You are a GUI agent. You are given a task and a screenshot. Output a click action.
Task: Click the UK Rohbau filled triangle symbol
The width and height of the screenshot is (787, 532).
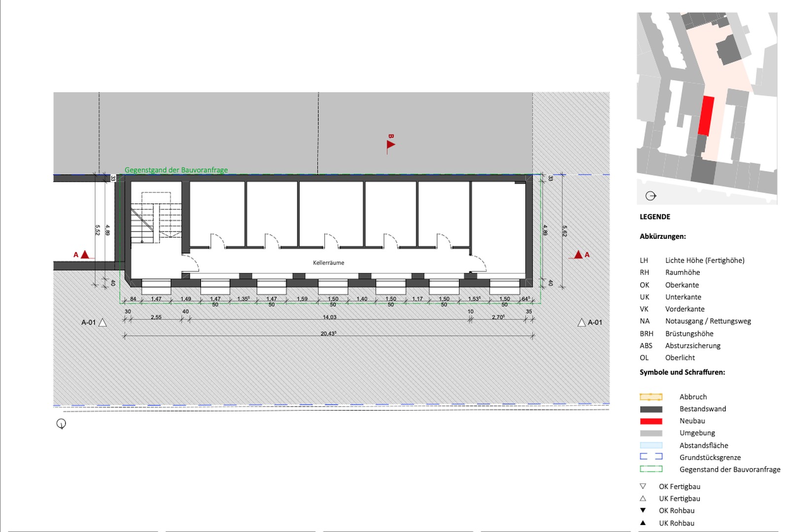point(643,523)
